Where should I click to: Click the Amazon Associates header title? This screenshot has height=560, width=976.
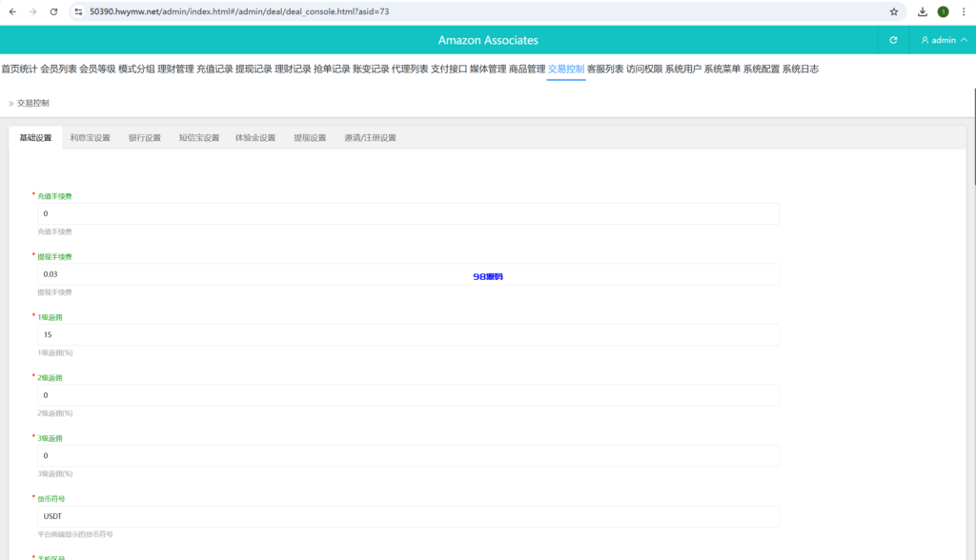tap(488, 40)
